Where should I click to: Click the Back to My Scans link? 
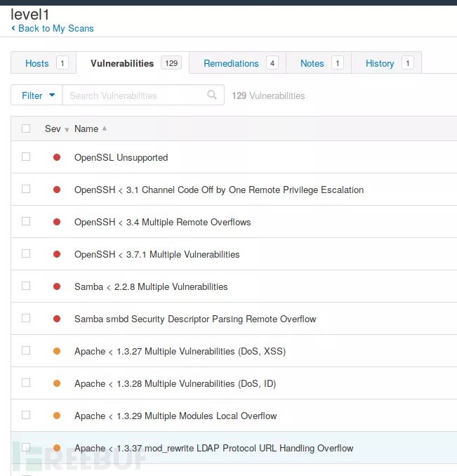53,28
